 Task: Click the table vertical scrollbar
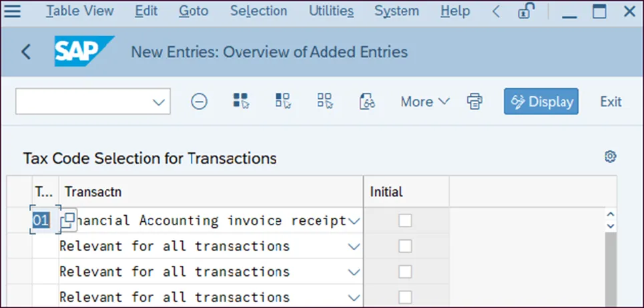pos(610,267)
